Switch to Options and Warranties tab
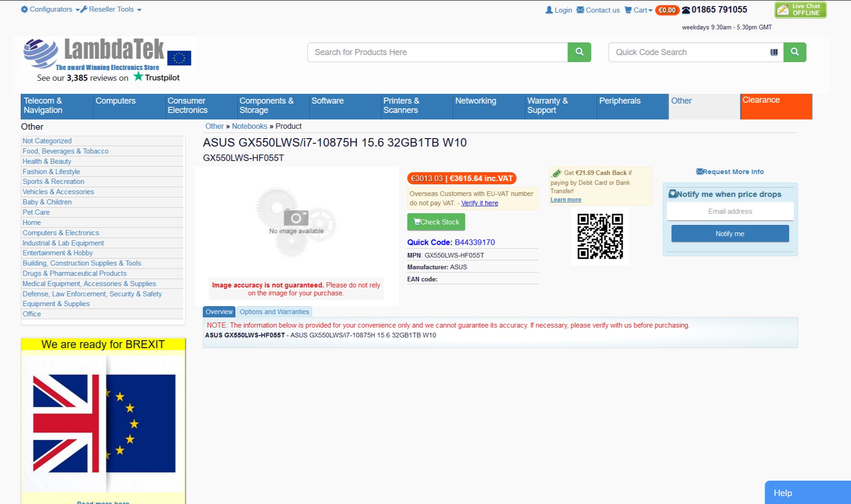The height and width of the screenshot is (504, 851). [x=274, y=312]
